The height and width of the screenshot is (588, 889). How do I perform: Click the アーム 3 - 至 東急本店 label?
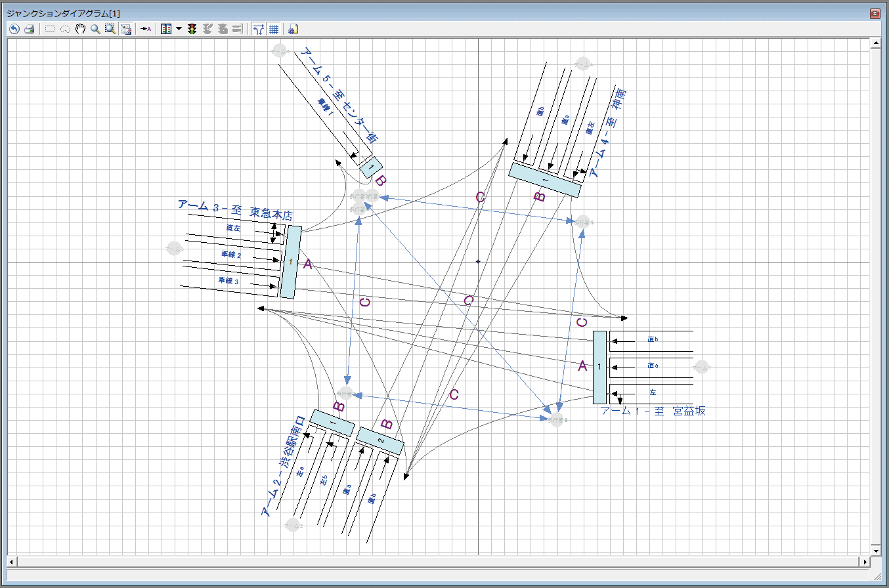[235, 209]
